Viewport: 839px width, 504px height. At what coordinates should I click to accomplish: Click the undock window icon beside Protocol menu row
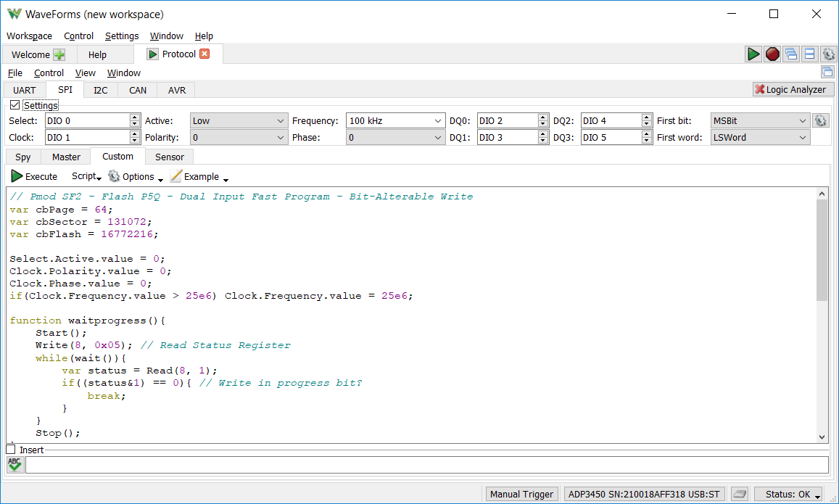(x=827, y=73)
